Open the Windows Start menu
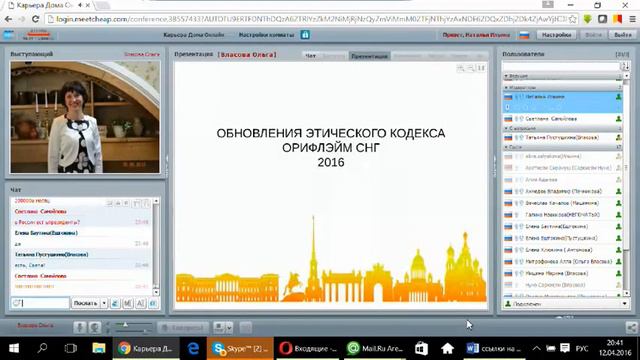 [x=13, y=348]
